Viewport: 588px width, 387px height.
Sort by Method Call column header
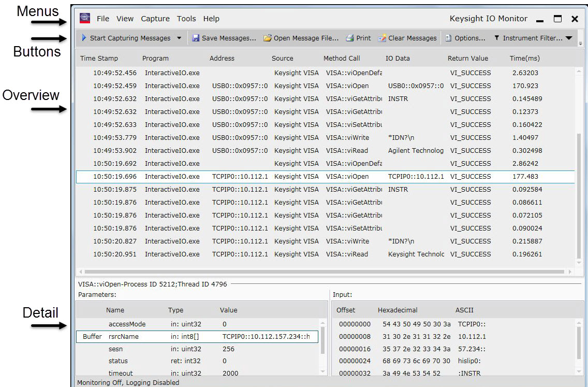click(x=342, y=58)
